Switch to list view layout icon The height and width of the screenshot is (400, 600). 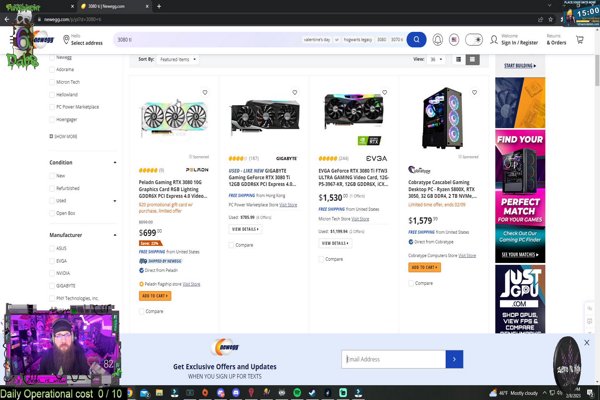(458, 59)
